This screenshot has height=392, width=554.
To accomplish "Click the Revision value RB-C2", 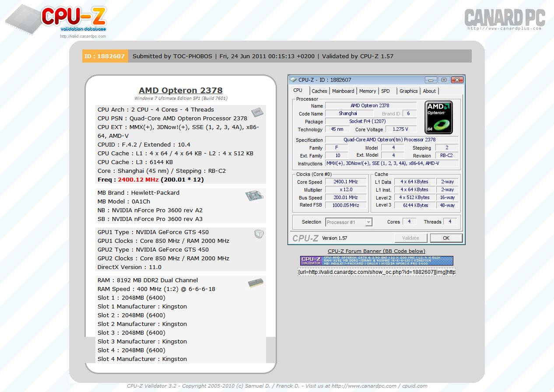I will pyautogui.click(x=447, y=156).
